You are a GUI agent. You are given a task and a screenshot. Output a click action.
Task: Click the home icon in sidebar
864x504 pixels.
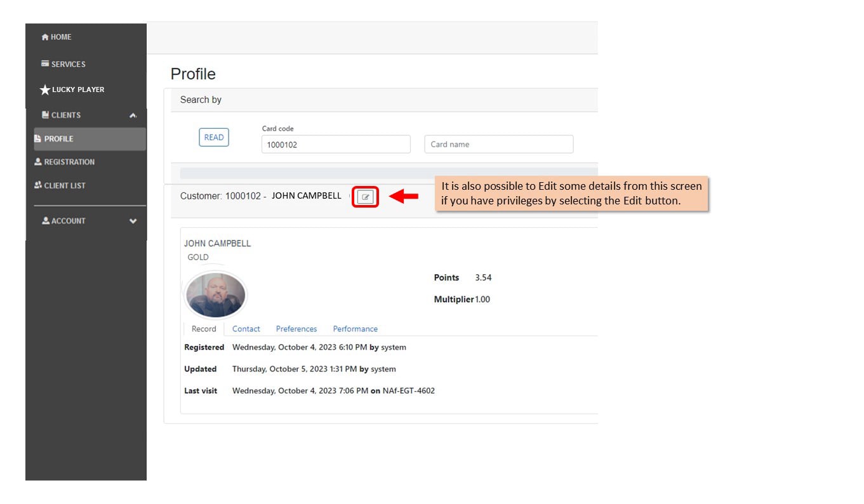tap(45, 37)
